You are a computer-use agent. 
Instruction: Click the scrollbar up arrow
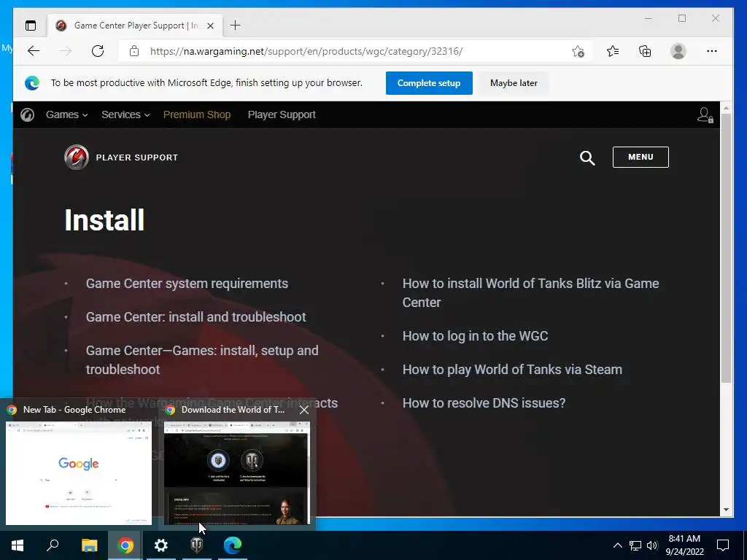(726, 108)
